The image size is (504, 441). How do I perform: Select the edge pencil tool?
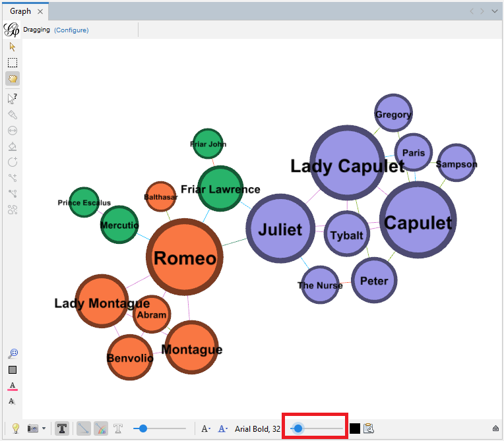tap(13, 177)
